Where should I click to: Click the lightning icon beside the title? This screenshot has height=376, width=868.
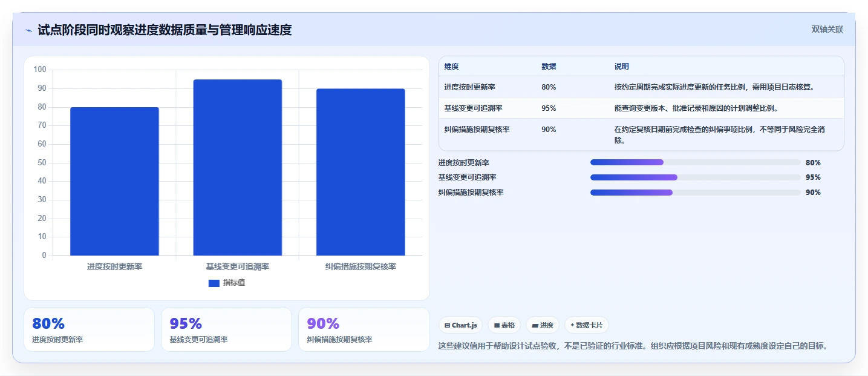(x=29, y=30)
